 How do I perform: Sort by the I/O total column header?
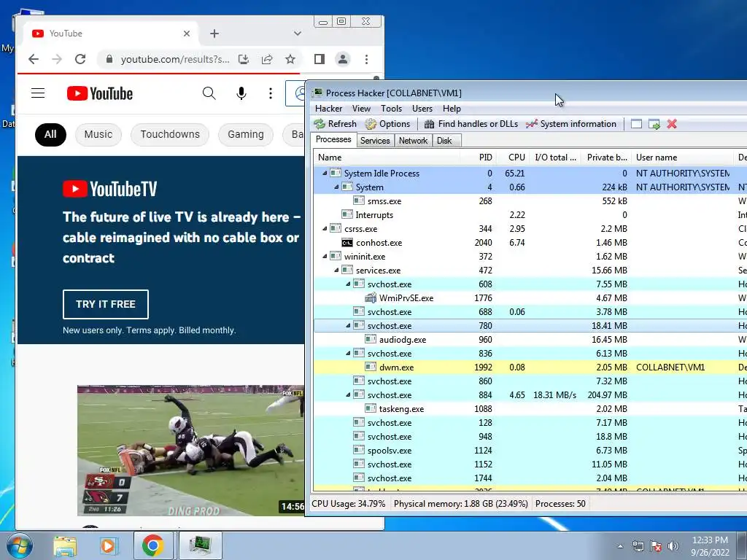coord(555,157)
